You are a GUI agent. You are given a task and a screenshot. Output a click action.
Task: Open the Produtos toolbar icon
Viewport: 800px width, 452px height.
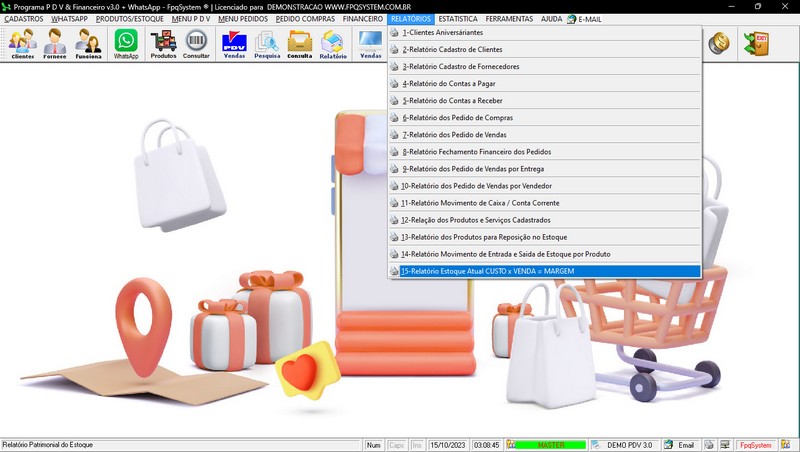[x=163, y=43]
